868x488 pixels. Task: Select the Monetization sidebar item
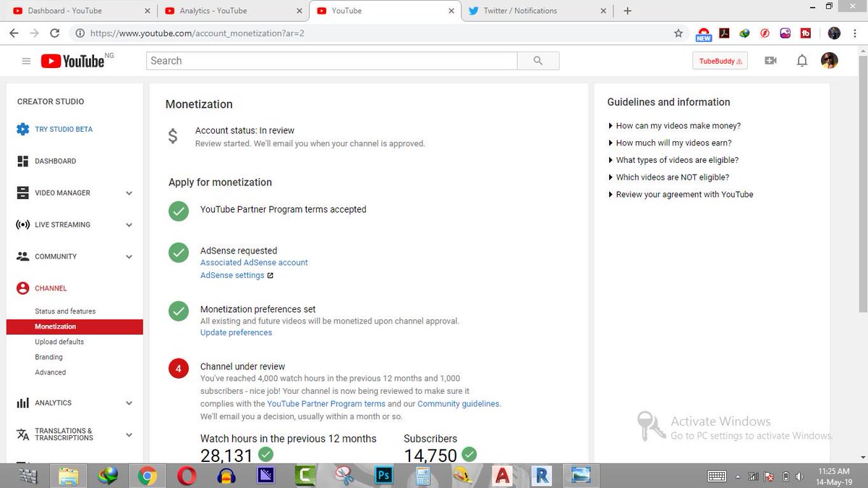pyautogui.click(x=74, y=327)
